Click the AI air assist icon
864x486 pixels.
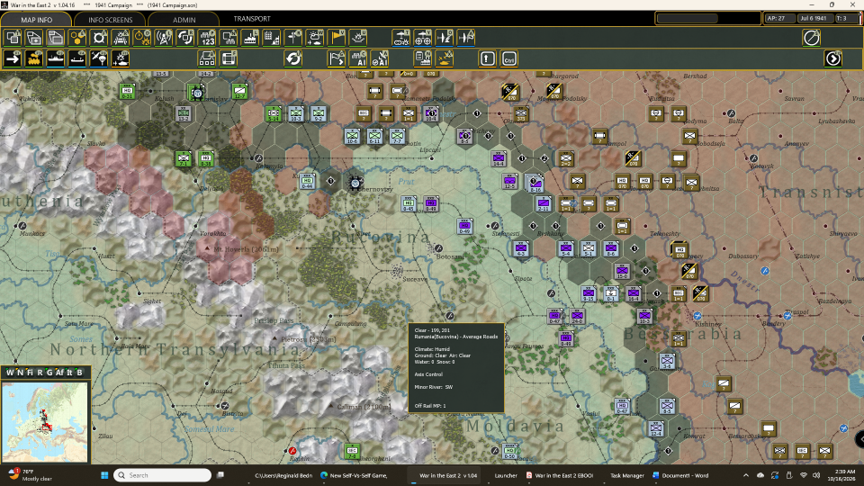pos(380,58)
